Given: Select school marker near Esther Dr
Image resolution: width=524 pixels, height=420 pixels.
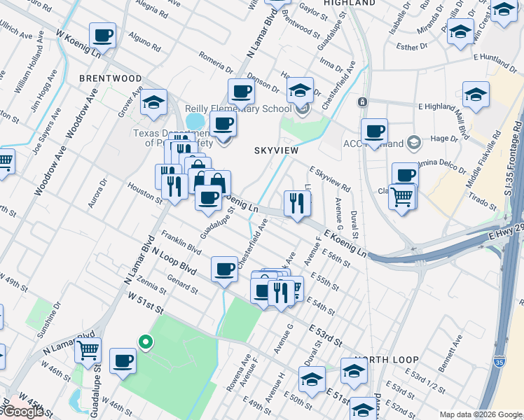Looking at the screenshot, I should click(460, 34).
